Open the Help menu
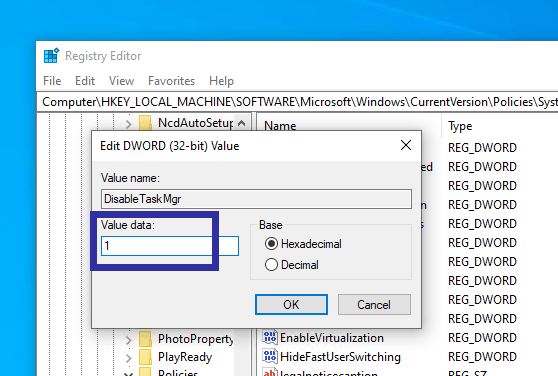The height and width of the screenshot is (376, 558). click(x=221, y=81)
